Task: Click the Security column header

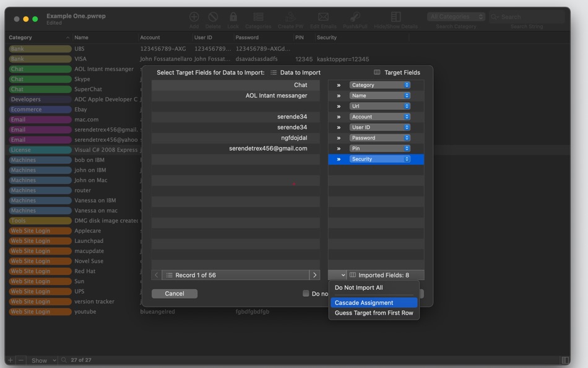Action: [x=362, y=38]
